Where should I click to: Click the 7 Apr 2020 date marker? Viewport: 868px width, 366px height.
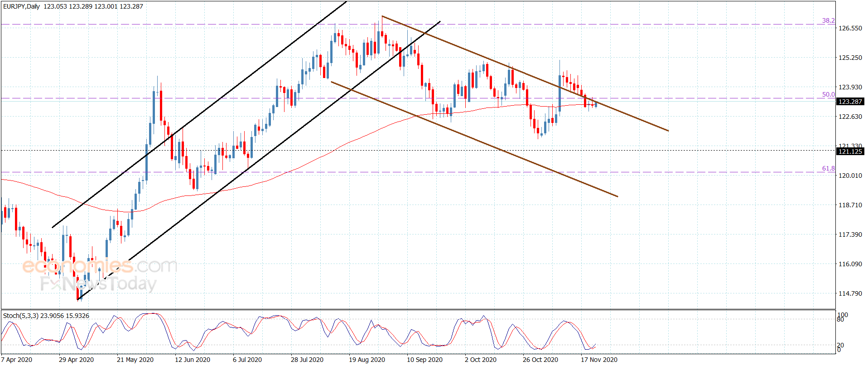(x=17, y=360)
